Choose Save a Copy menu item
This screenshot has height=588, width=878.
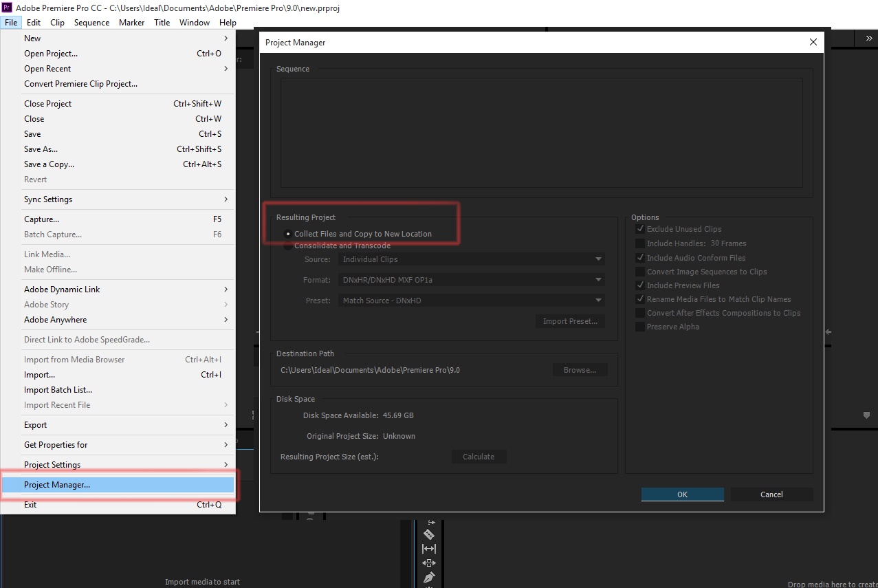(118, 164)
